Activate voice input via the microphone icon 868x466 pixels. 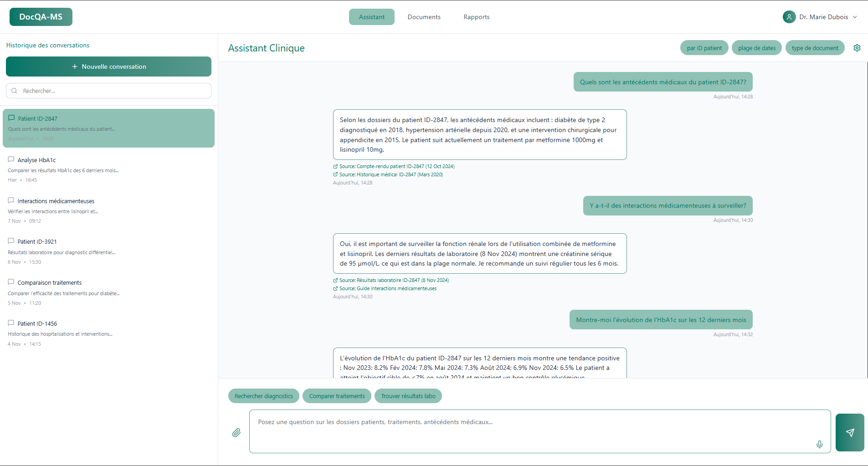[819, 445]
